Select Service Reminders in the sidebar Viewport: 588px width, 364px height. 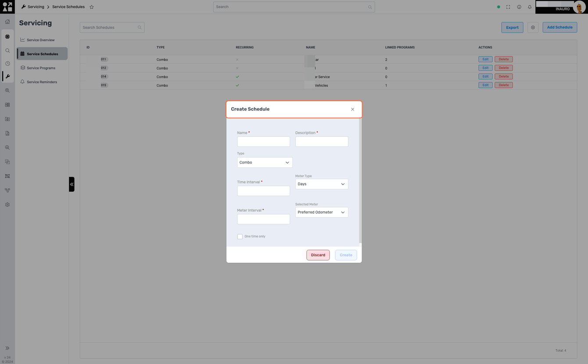42,82
